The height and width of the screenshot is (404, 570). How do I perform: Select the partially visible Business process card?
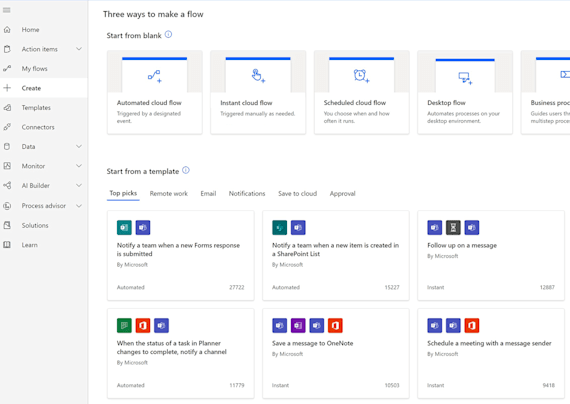546,92
